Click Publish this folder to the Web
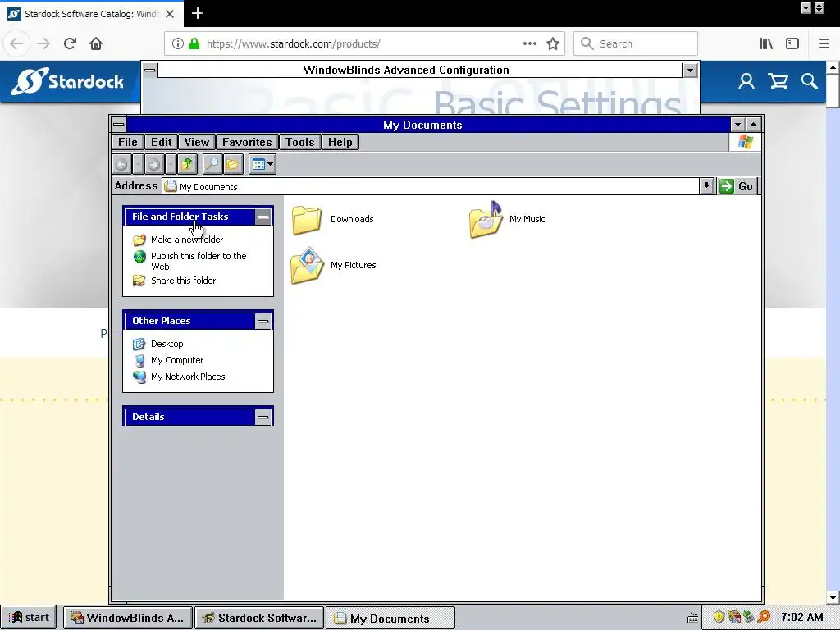This screenshot has width=840, height=630. pos(199,261)
